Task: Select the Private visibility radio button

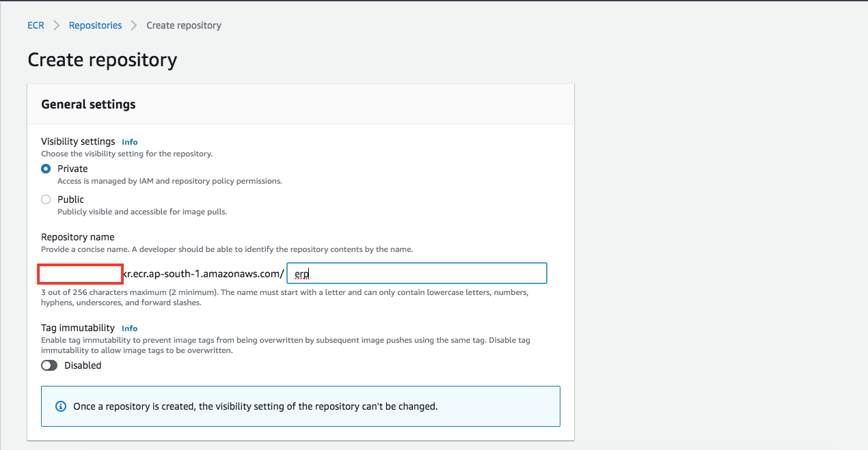Action: (46, 169)
